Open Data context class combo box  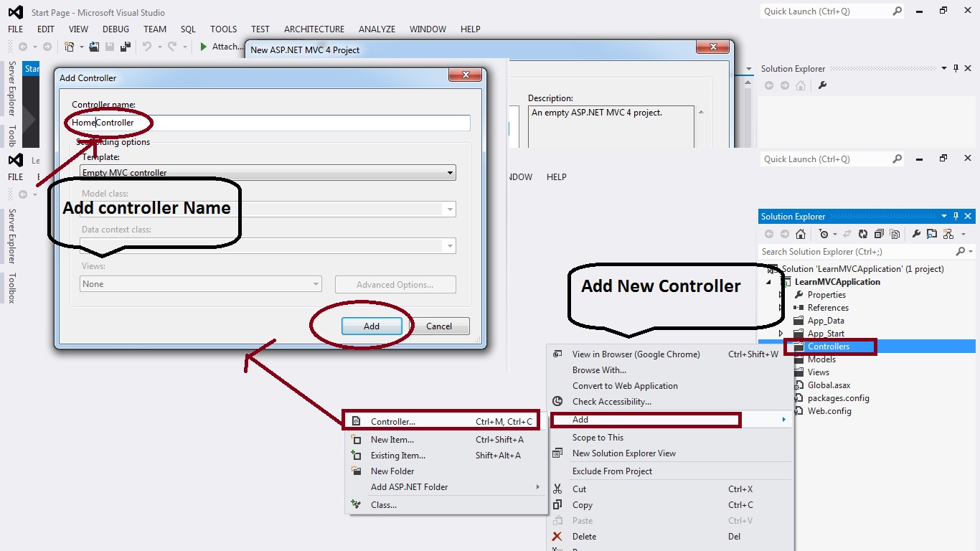(x=268, y=246)
